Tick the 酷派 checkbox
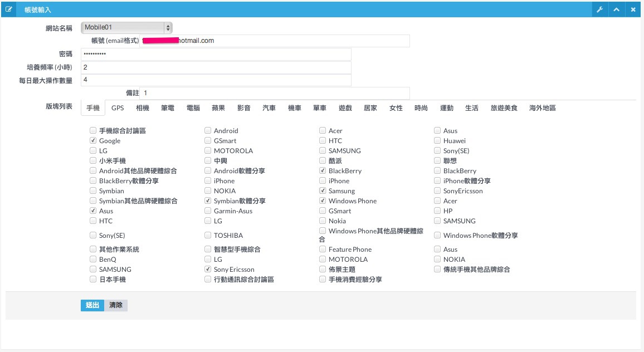The image size is (644, 352). 323,160
